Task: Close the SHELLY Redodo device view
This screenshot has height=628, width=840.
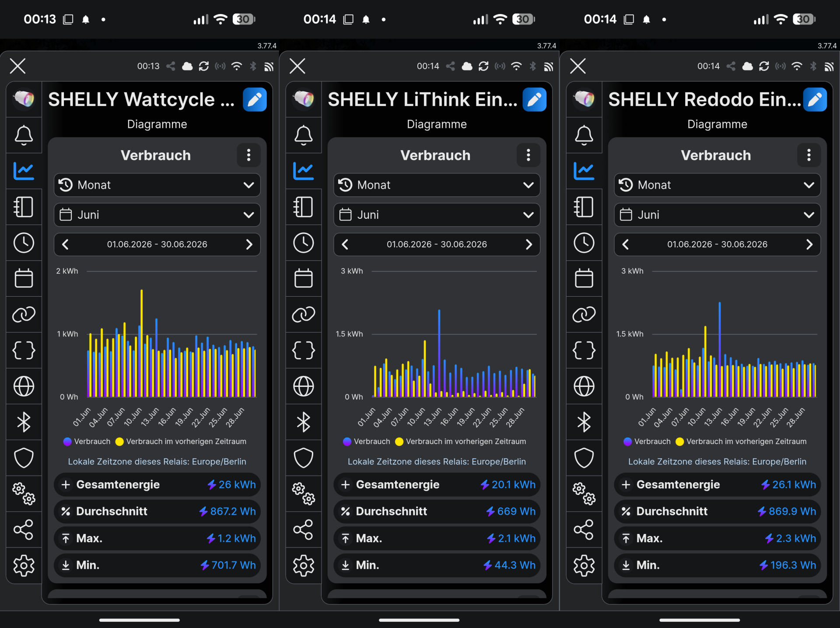Action: tap(578, 66)
